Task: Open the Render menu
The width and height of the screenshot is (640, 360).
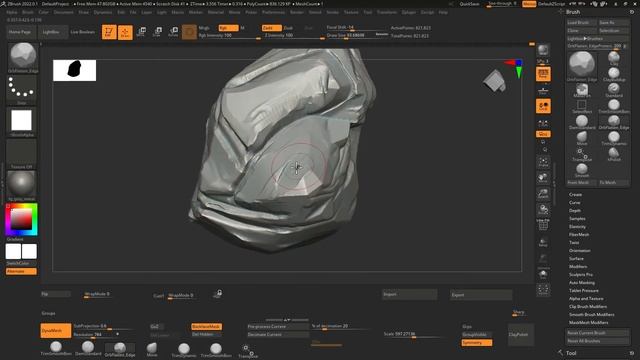Action: coord(297,12)
